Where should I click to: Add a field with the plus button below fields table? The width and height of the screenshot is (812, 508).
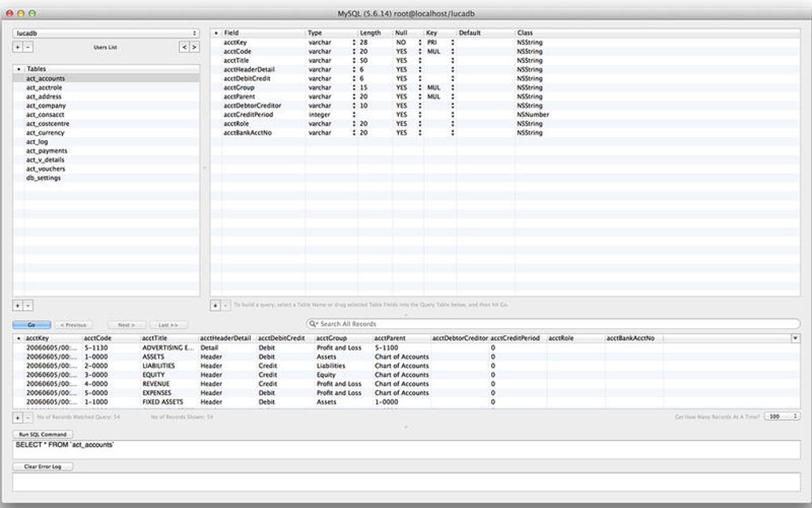tap(215, 306)
